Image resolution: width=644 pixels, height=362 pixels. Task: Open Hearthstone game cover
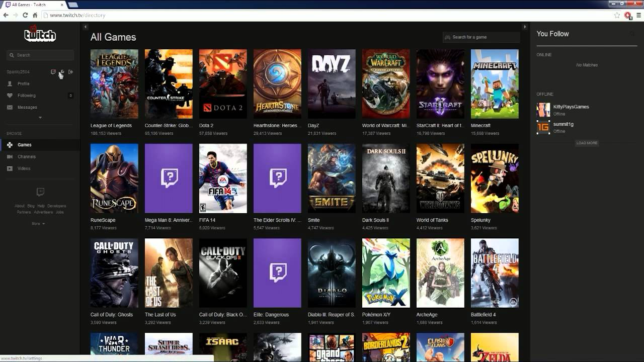(277, 84)
